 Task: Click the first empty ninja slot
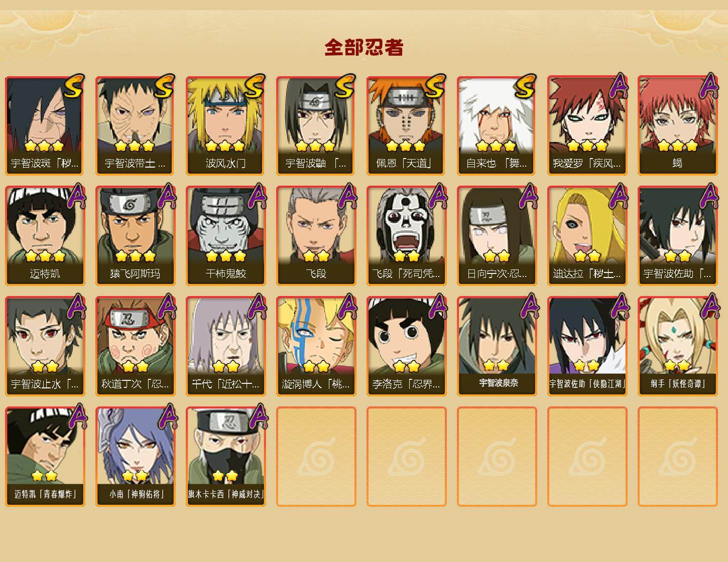[x=316, y=457]
